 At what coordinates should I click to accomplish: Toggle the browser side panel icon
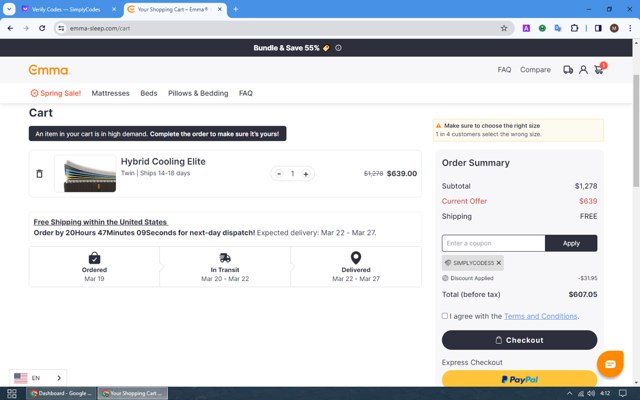pyautogui.click(x=598, y=28)
